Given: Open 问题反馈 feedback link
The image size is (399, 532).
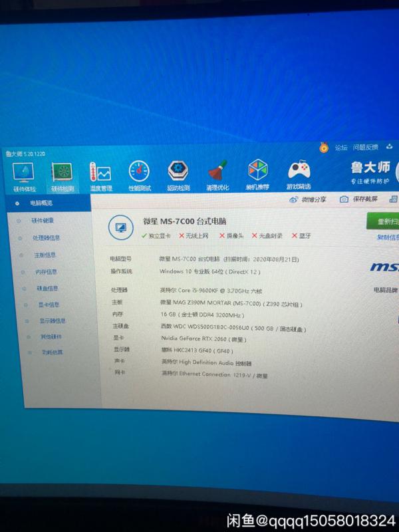Looking at the screenshot, I should coord(365,147).
